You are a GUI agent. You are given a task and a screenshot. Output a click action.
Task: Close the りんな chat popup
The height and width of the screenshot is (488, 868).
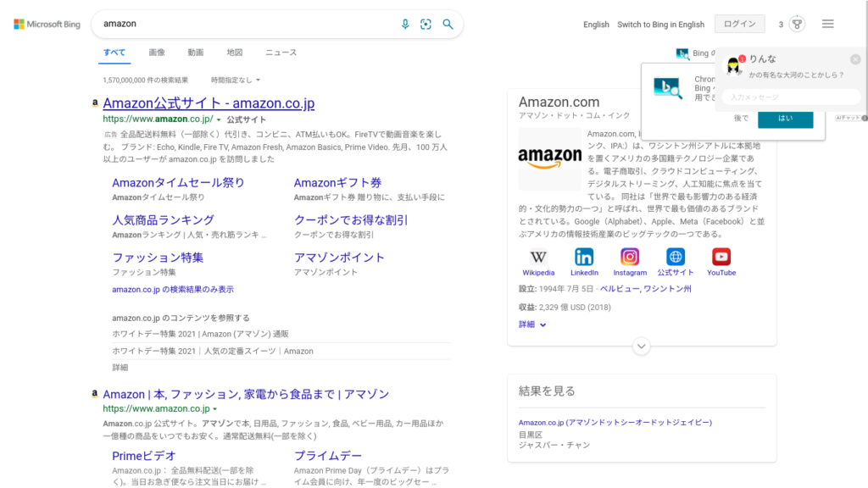pos(855,59)
